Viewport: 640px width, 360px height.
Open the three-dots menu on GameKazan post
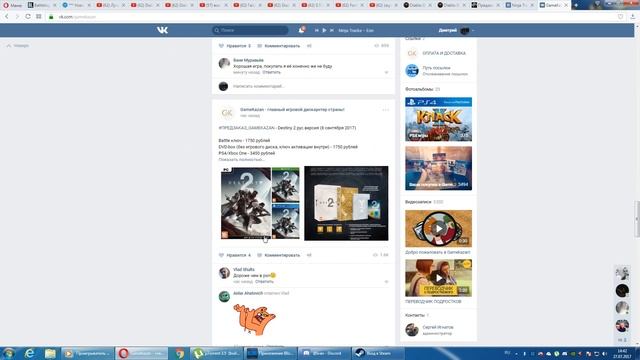[385, 110]
